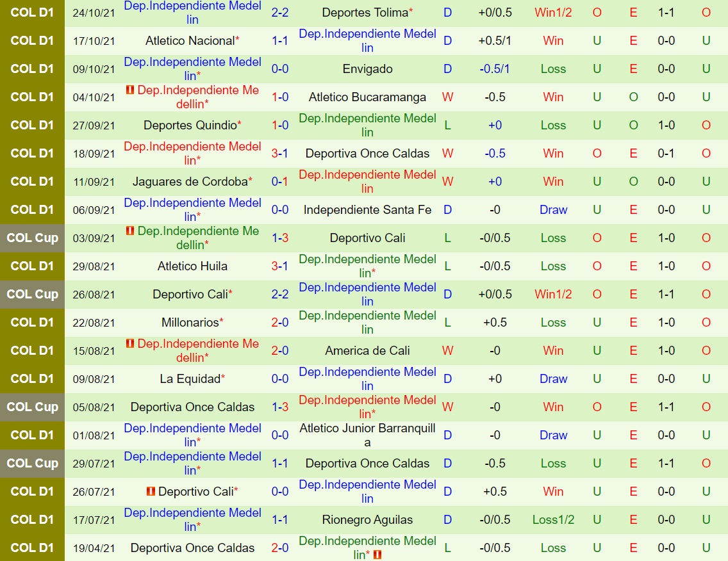
Task: Open the Atletico Junior Barranquilla team link
Action: click(367, 435)
